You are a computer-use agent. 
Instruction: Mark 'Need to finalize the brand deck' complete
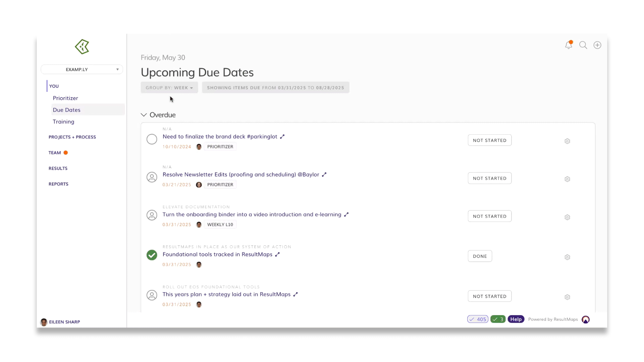152,139
